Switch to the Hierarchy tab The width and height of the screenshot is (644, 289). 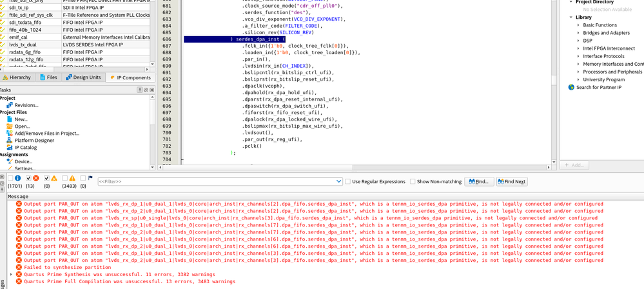click(x=16, y=77)
